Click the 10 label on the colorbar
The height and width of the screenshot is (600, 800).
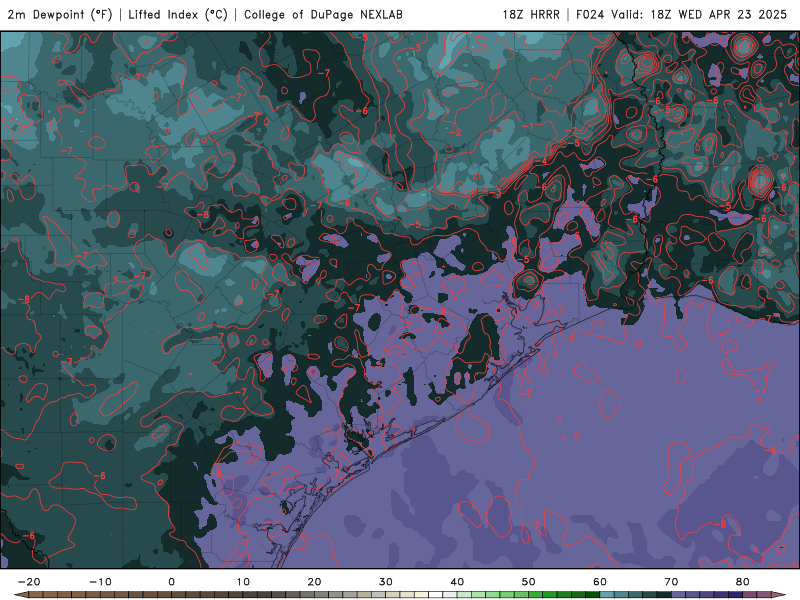tap(243, 582)
